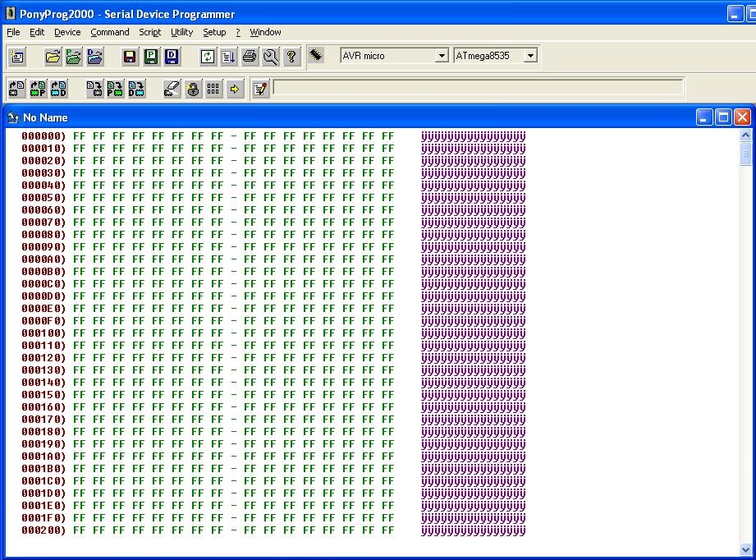Write data memory (D) icon

136,89
